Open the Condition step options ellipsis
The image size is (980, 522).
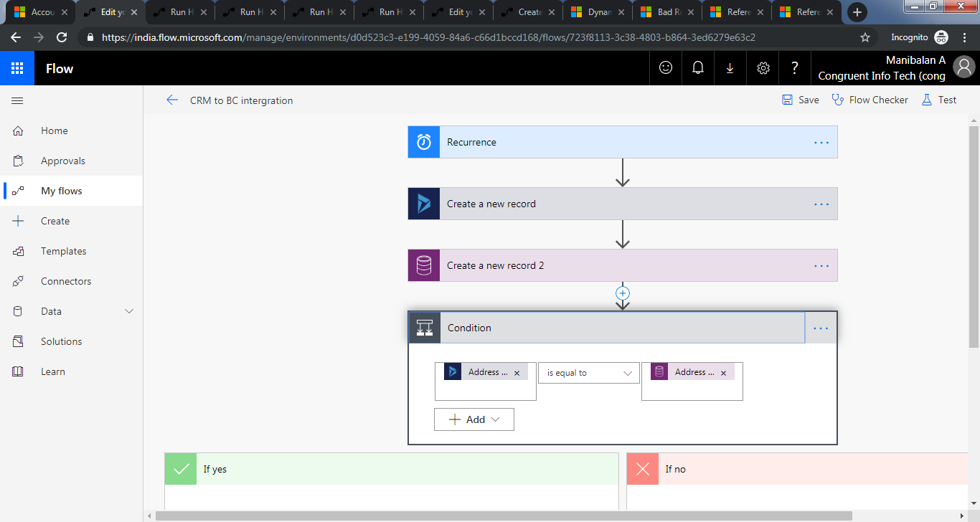click(x=821, y=328)
